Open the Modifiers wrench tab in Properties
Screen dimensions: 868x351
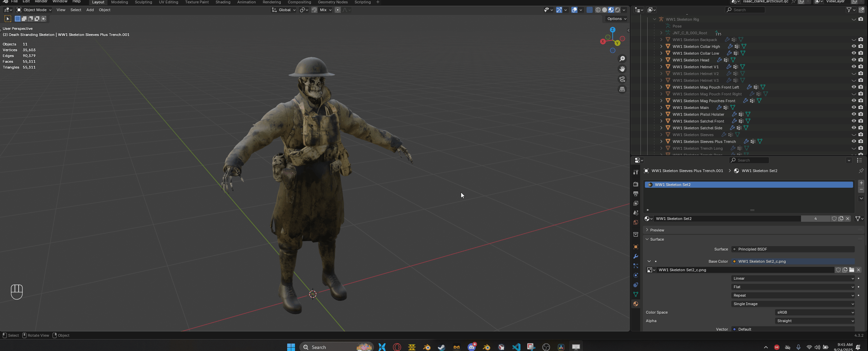click(x=636, y=256)
